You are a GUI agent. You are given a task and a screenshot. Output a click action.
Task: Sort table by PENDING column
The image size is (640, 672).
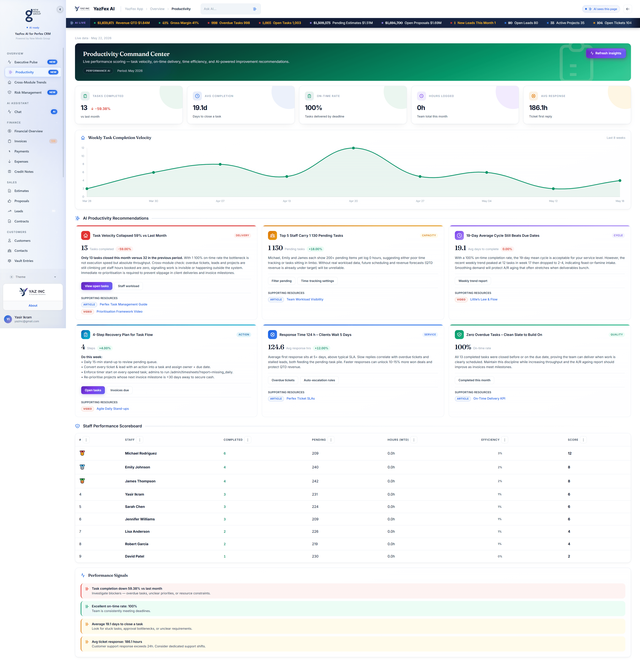point(331,440)
